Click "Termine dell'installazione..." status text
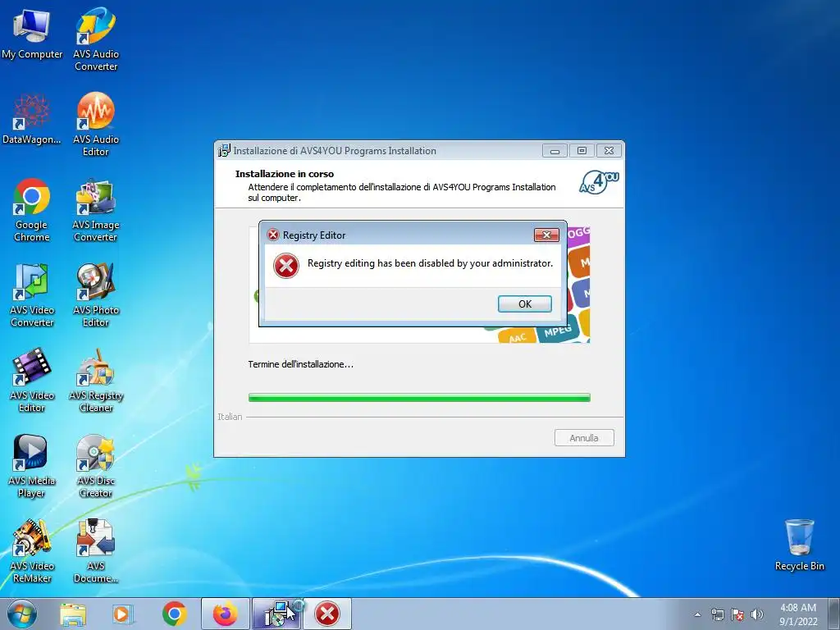The image size is (840, 630). click(x=300, y=364)
